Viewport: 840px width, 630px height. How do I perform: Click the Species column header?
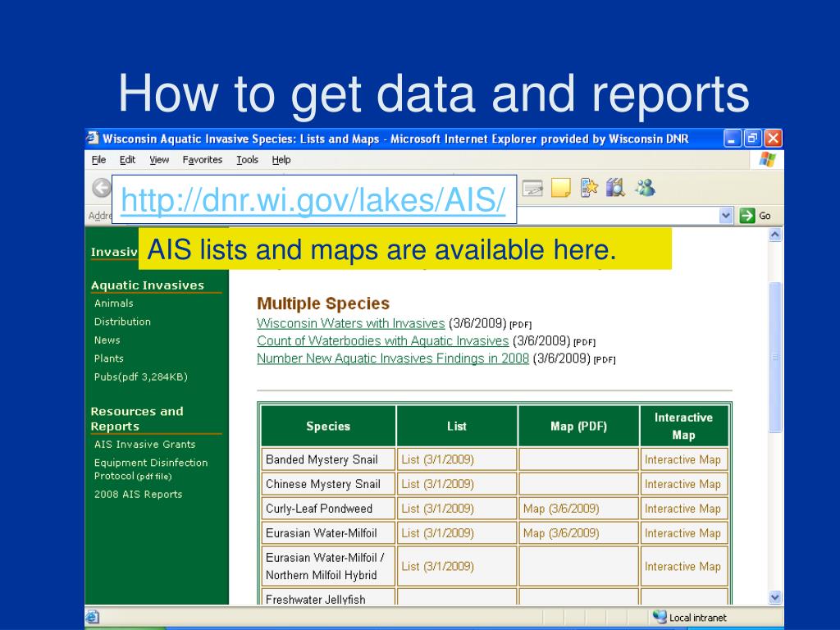tap(328, 427)
